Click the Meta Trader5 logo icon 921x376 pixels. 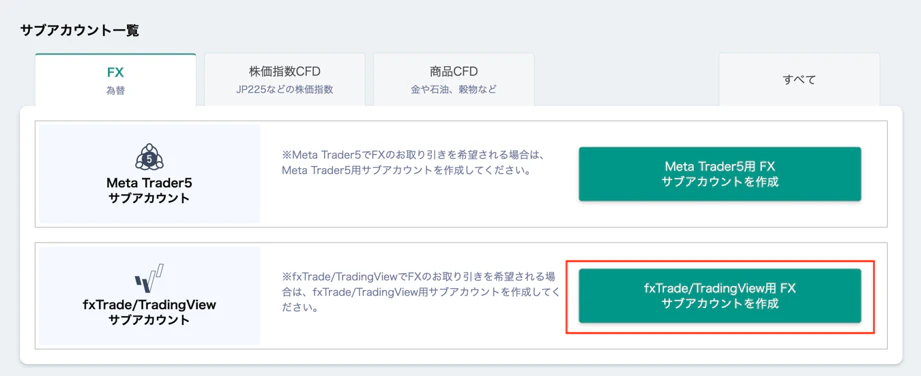[149, 157]
